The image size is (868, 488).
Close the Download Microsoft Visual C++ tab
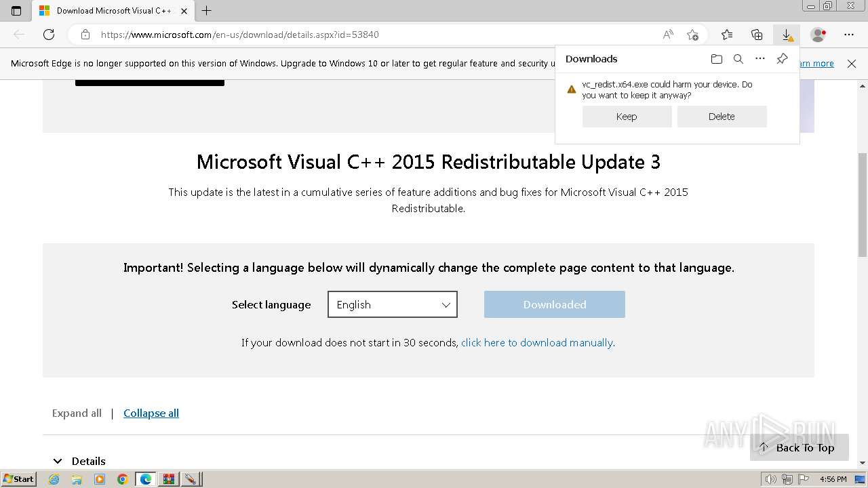(184, 11)
